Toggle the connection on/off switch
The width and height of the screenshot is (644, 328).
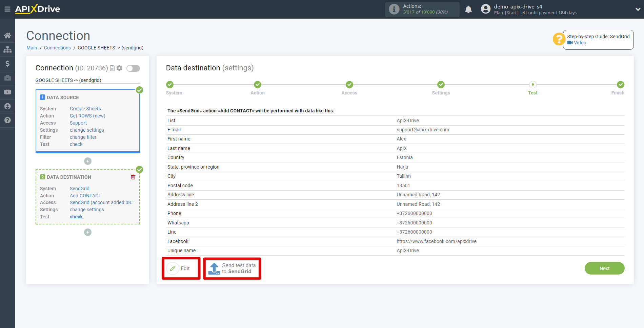tap(133, 68)
